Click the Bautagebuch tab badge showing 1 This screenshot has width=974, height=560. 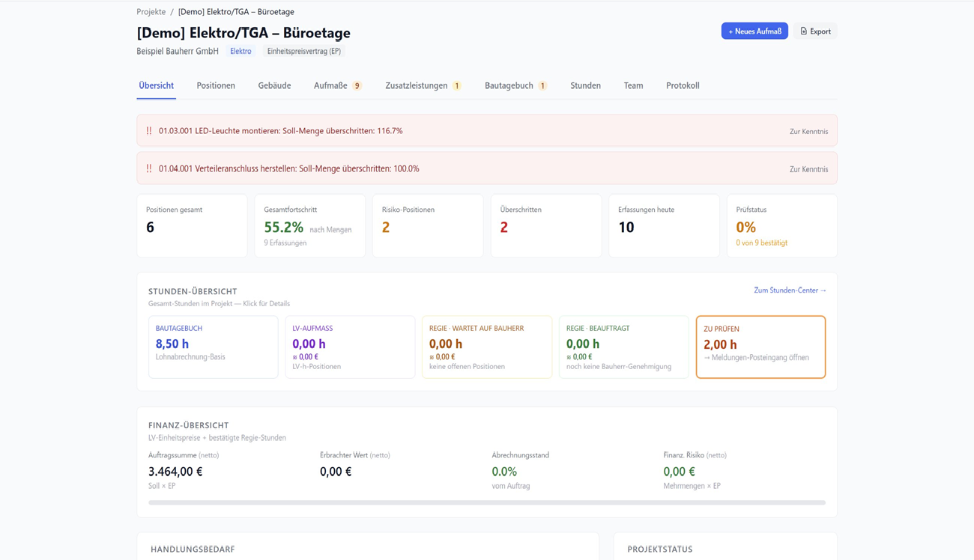point(542,86)
